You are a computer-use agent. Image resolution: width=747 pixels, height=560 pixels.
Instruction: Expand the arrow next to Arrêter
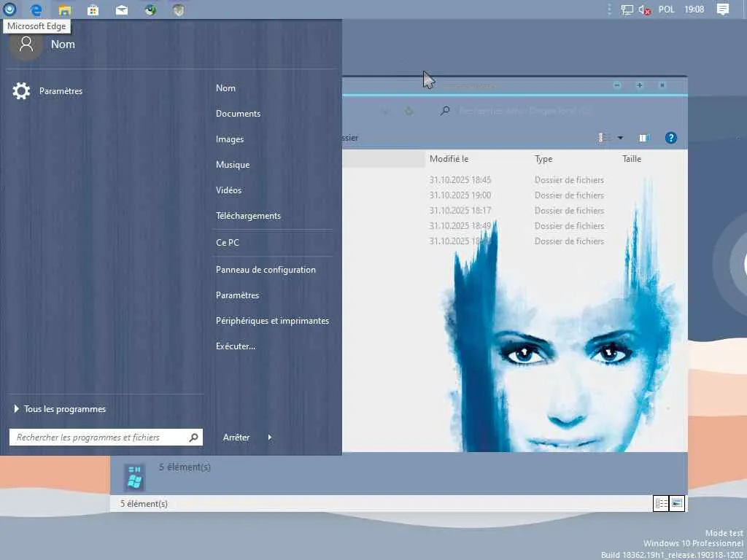270,437
